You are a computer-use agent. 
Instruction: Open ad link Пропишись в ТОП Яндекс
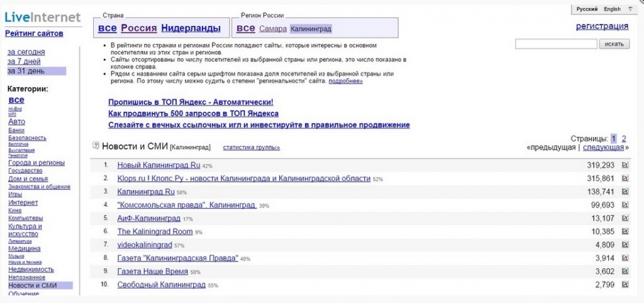[191, 102]
